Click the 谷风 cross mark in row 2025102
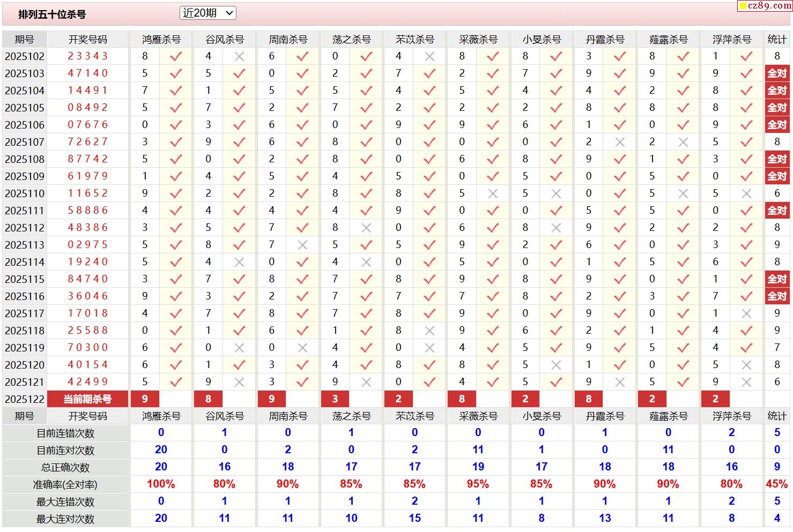 point(239,56)
